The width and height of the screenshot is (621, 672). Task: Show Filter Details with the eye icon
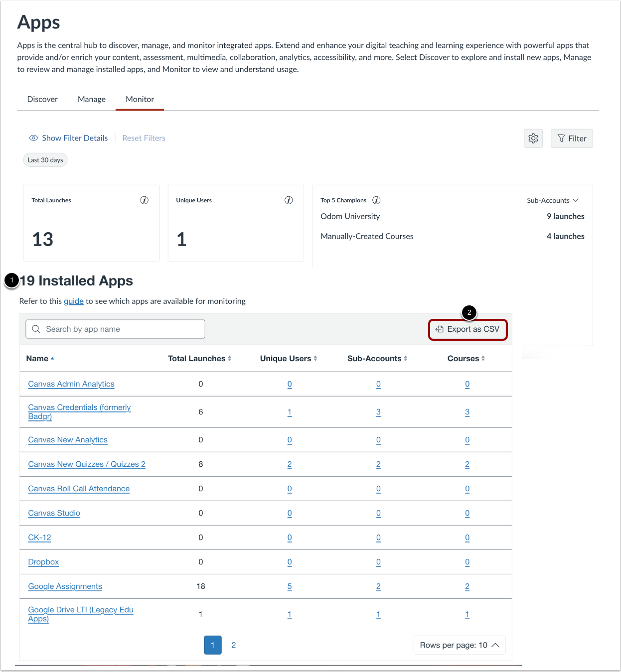click(33, 138)
